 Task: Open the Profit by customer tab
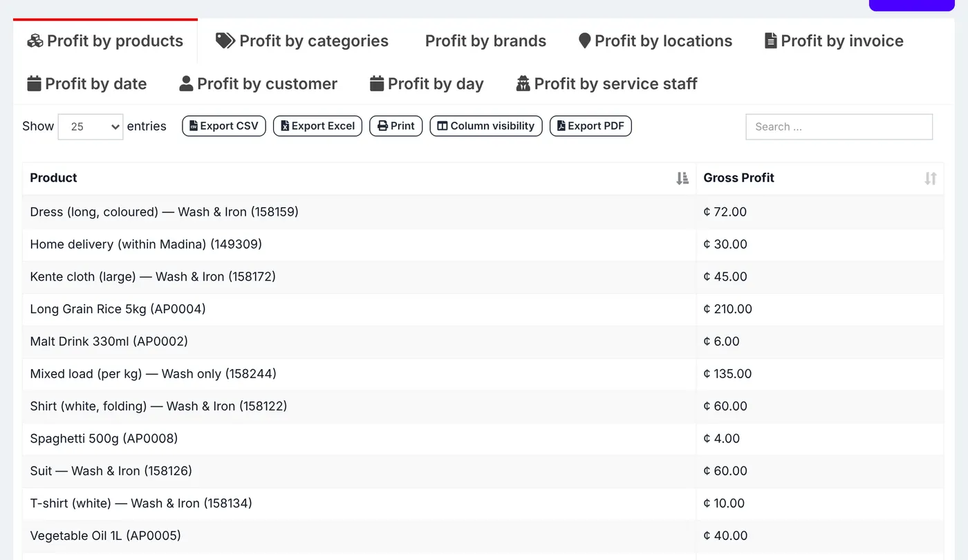tap(259, 84)
